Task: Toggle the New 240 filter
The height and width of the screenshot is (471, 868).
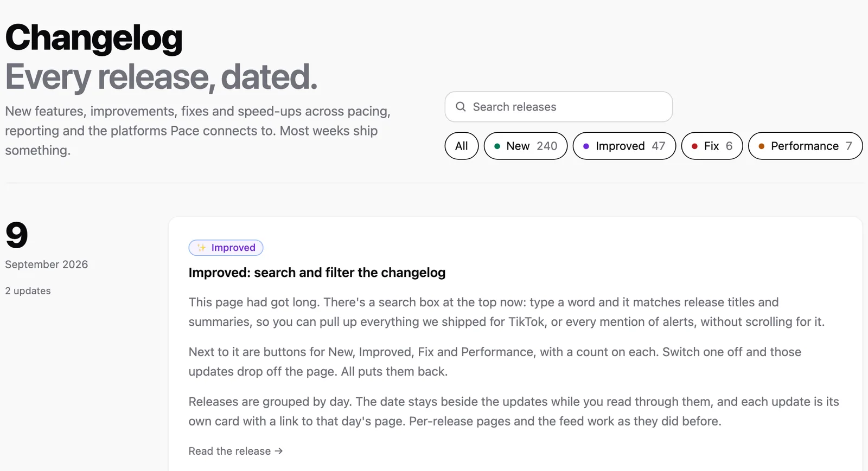Action: (526, 146)
